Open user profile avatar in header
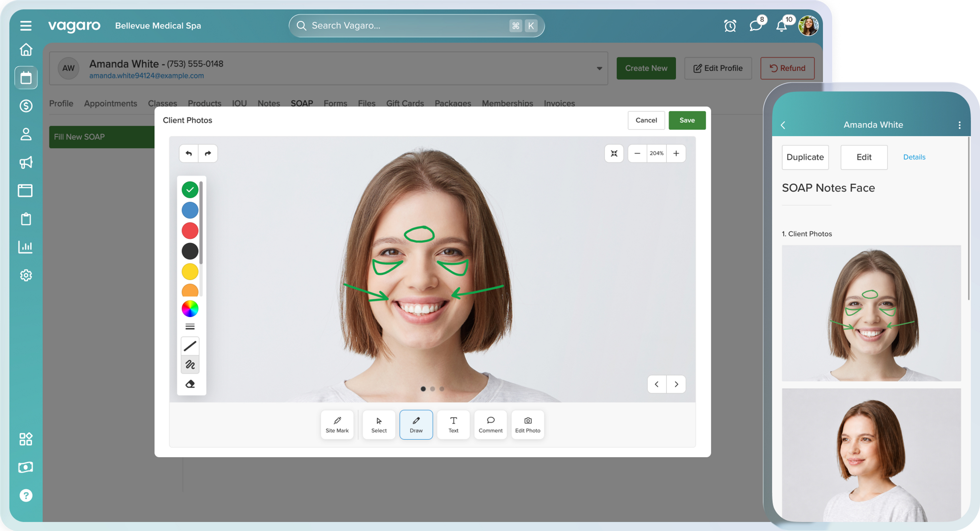Screen dimensions: 980x531 (x=808, y=26)
